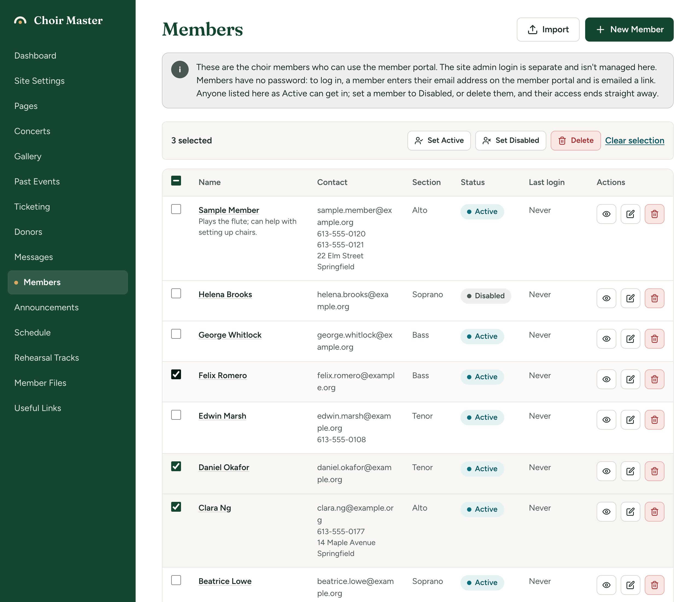700x602 pixels.
Task: Deselect Clara Ng's checkbox
Action: (x=176, y=507)
